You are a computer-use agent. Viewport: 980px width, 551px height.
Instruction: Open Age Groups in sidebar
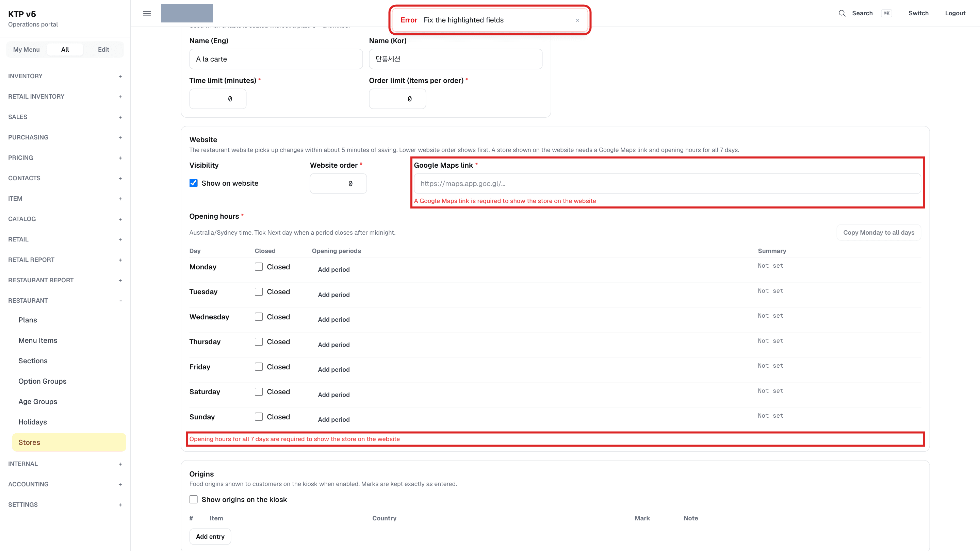(38, 402)
